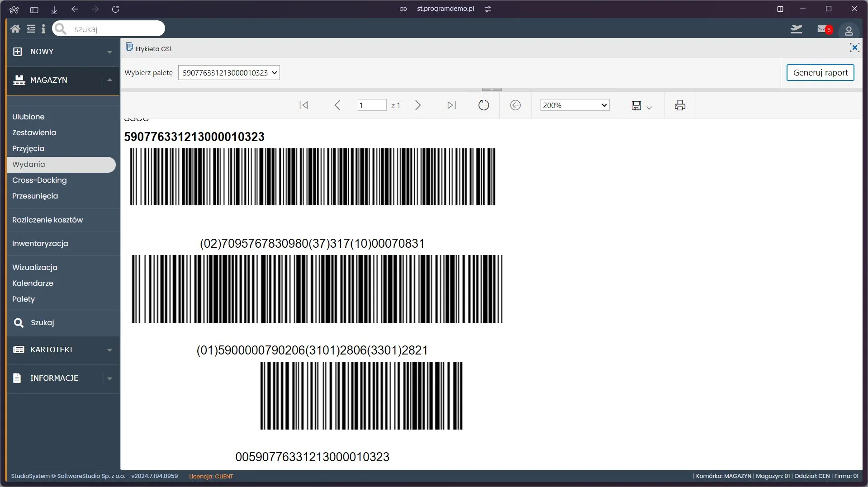
Task: Expand the KARTOTEKI menu section
Action: point(109,350)
